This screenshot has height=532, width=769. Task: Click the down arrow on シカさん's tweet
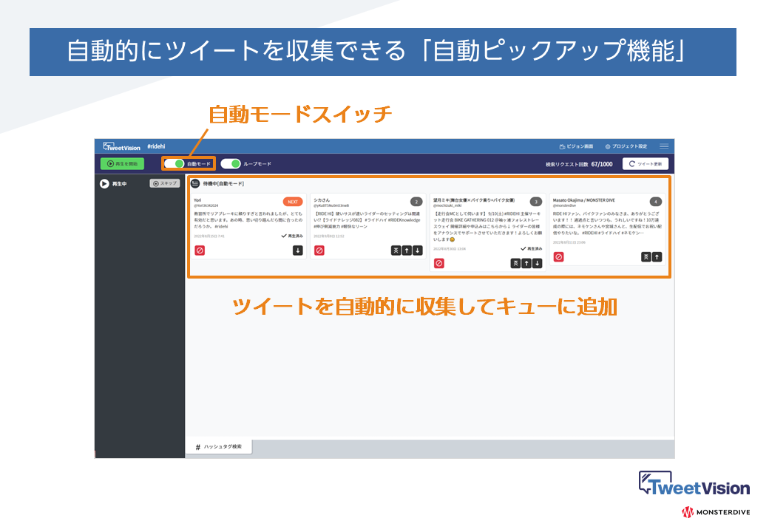419,250
